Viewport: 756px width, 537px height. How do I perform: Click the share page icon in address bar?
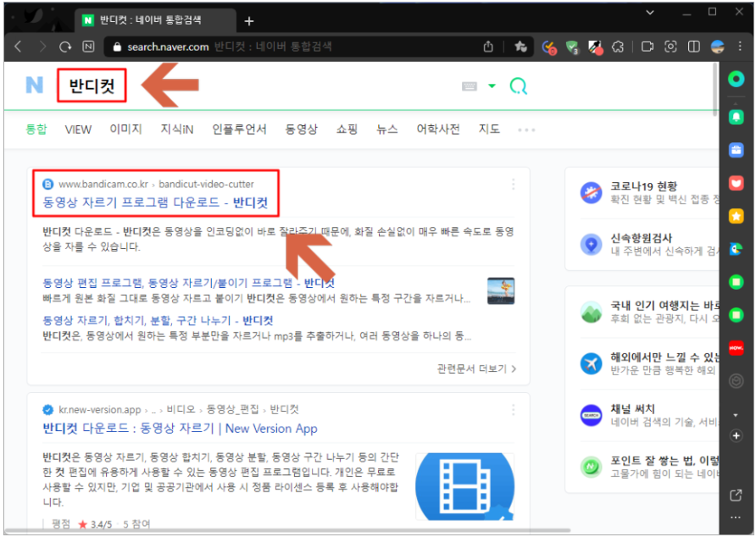coord(488,47)
